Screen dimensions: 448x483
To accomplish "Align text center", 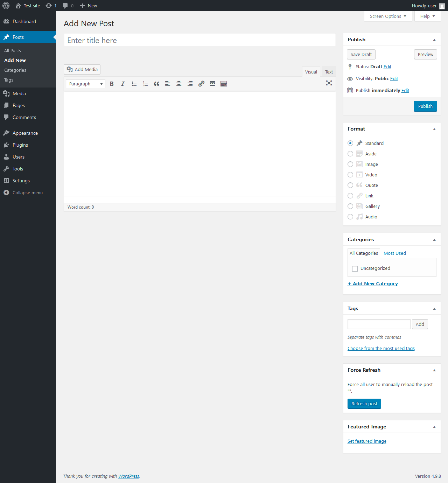I will [179, 84].
